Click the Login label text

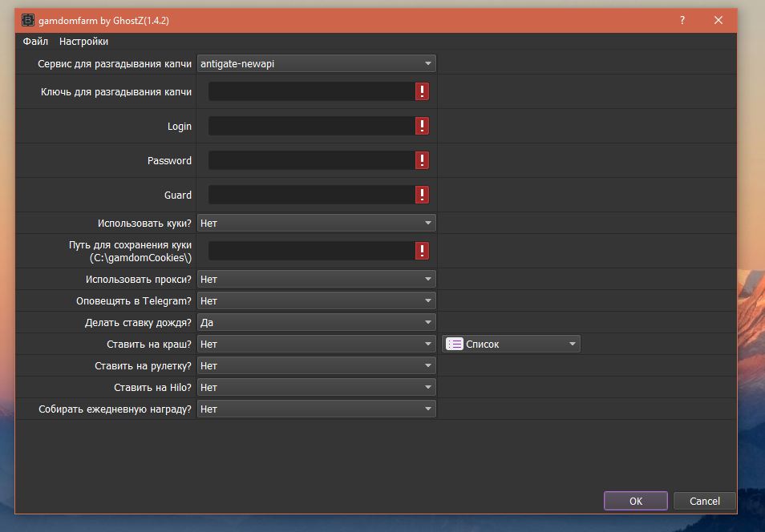coord(180,127)
